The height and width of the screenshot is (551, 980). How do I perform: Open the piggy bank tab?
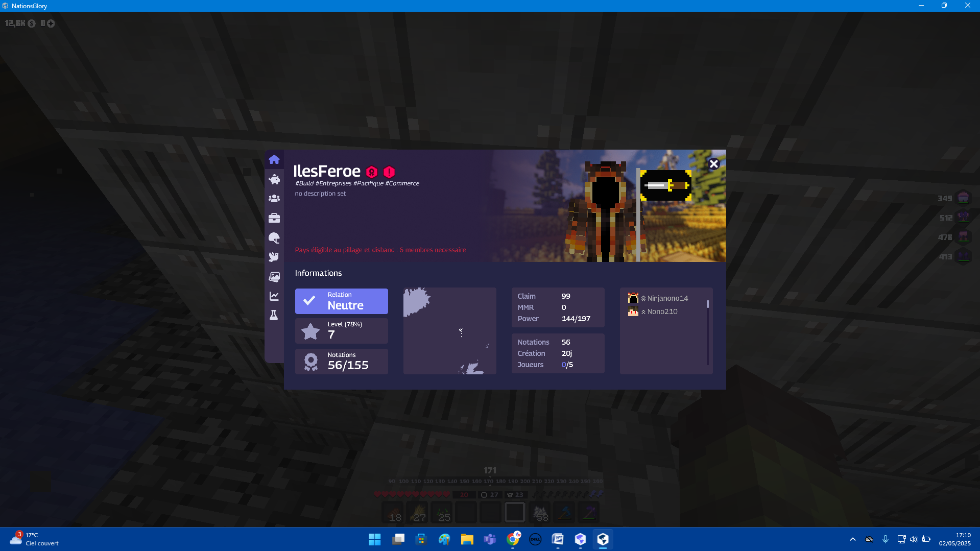(274, 179)
